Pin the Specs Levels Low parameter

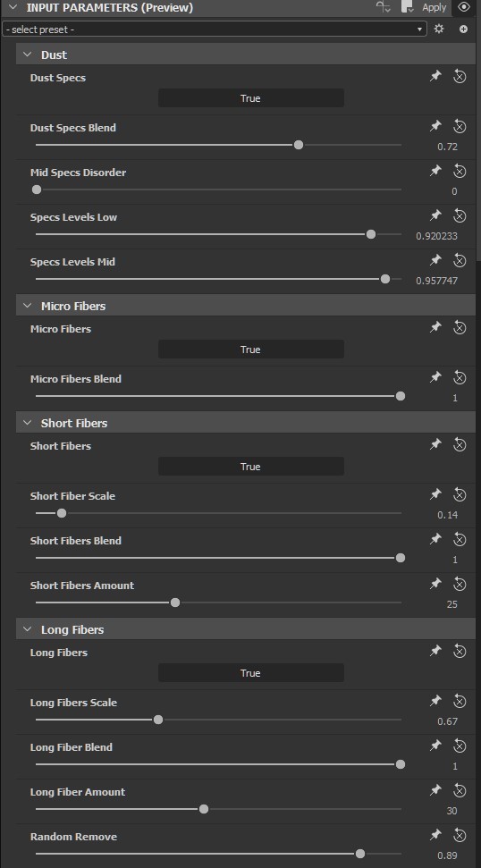click(435, 215)
